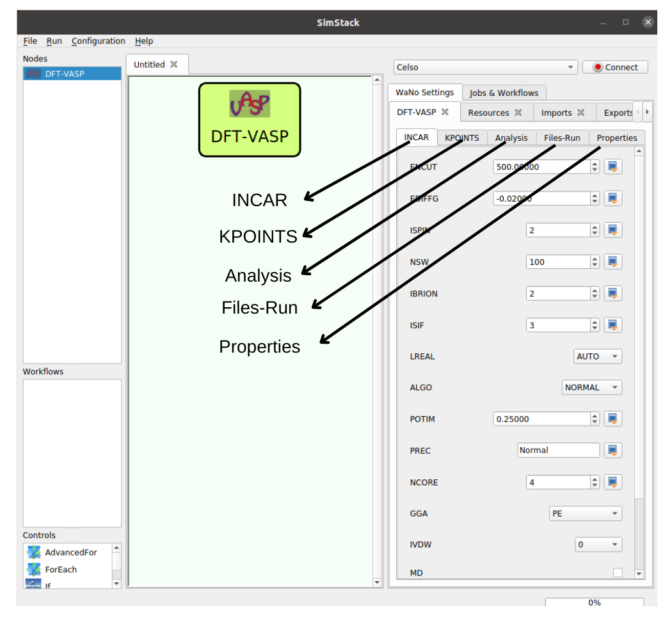This screenshot has width=672, height=624.
Task: Click the canvas scrollbar up arrow
Action: [x=377, y=80]
